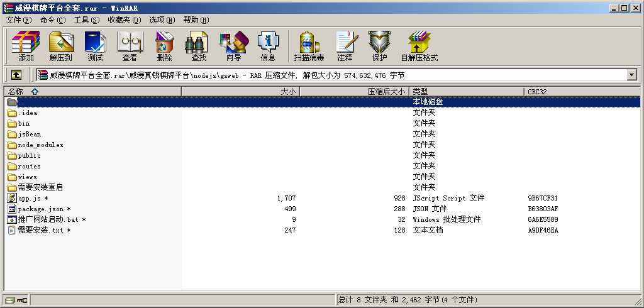
Task: Go up one level with arrow button
Action: (x=16, y=75)
